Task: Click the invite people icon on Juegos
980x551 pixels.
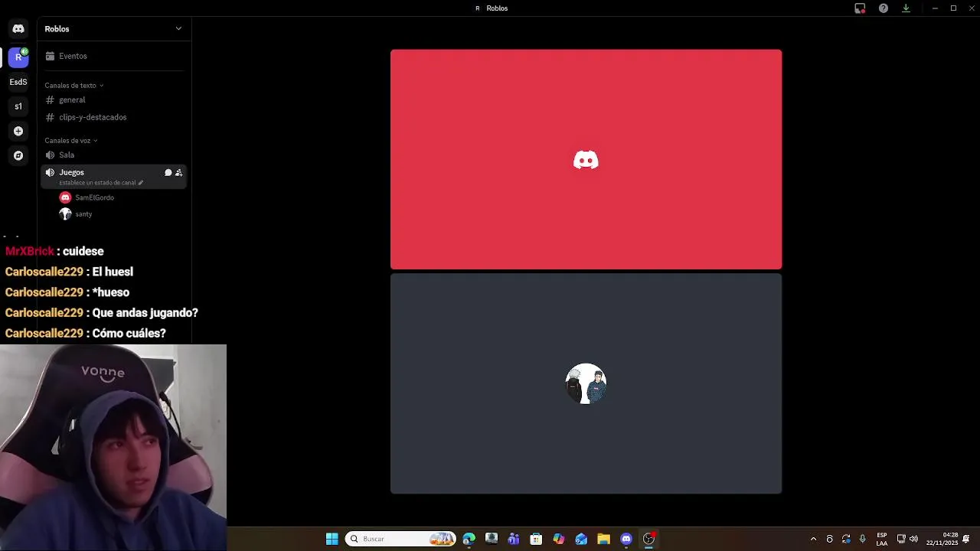Action: point(178,173)
